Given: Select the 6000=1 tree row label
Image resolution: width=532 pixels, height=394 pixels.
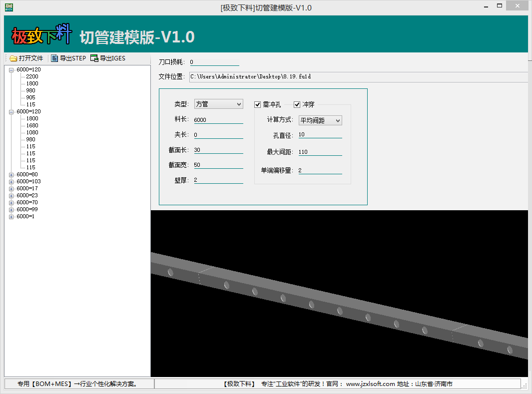Looking at the screenshot, I should coord(25,216).
